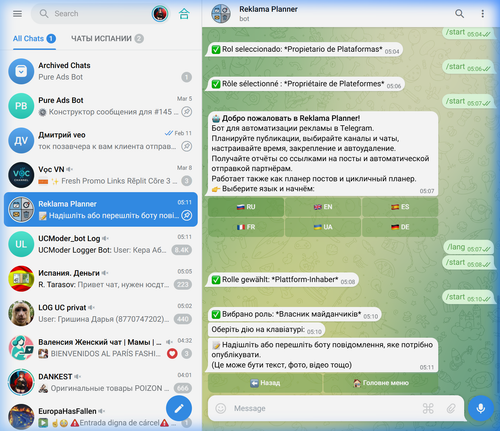Image resolution: width=500 pixels, height=431 pixels.
Task: Click the red heart reaction badge on Валенсия chat
Action: tap(172, 353)
